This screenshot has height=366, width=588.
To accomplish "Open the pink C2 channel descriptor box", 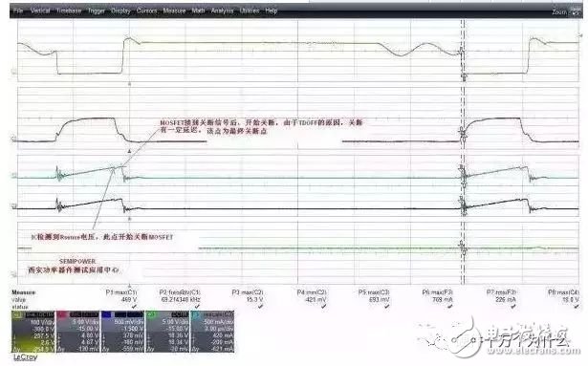I will tap(77, 332).
